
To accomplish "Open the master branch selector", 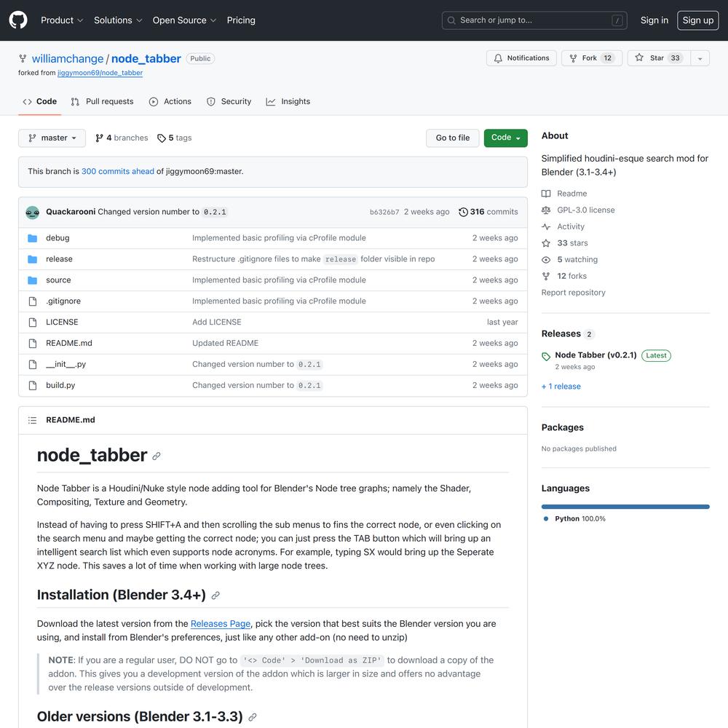I will 52,138.
